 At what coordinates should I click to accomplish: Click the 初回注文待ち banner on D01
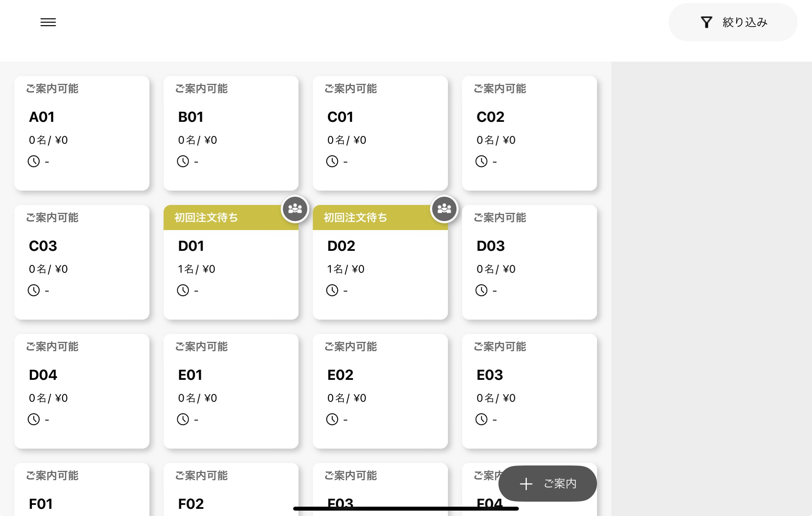(x=222, y=218)
